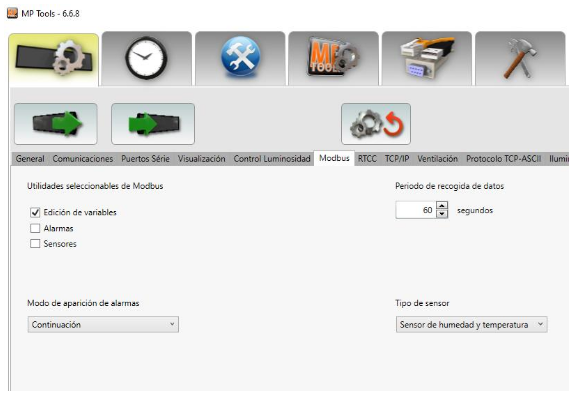Switch to the Ventilación tab

click(x=437, y=159)
